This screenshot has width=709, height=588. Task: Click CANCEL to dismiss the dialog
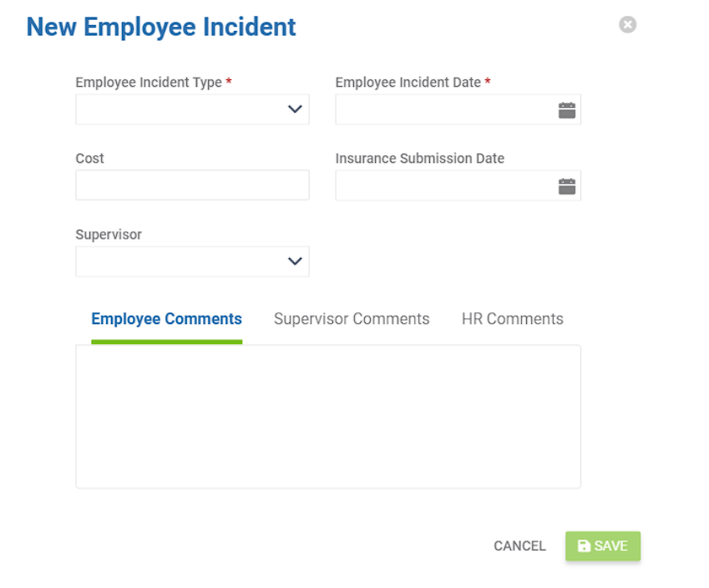519,545
